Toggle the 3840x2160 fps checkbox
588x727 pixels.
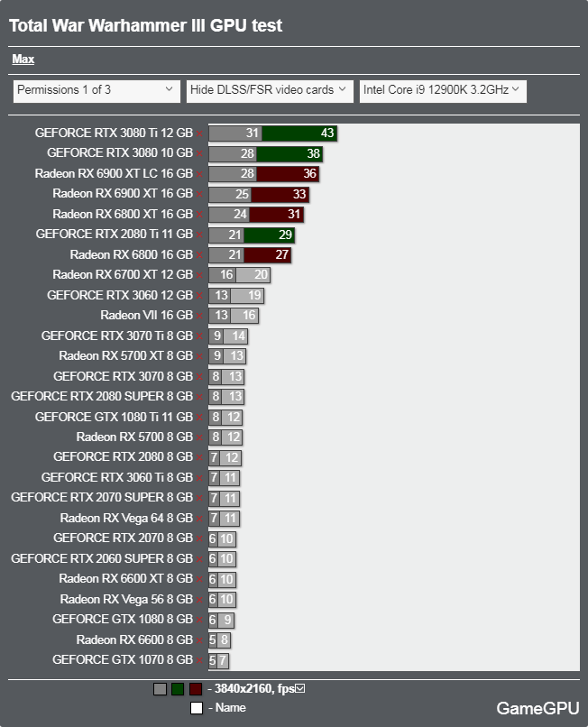point(300,688)
